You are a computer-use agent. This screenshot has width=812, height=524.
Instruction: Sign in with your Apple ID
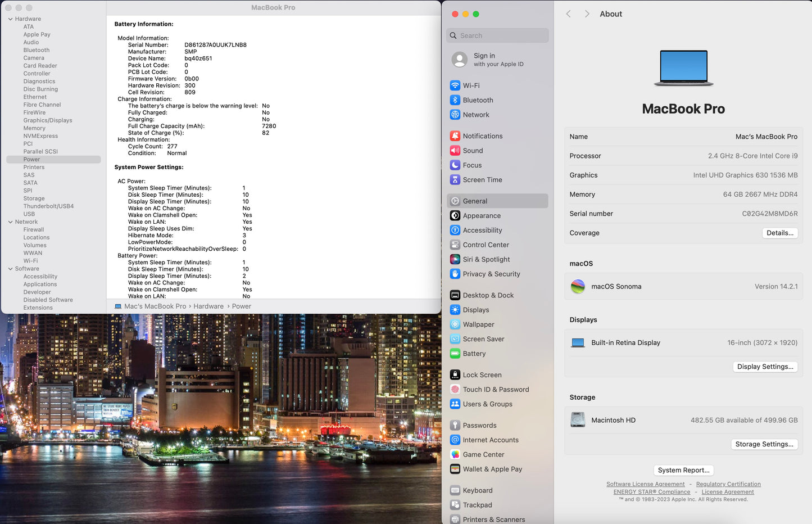[x=497, y=60]
